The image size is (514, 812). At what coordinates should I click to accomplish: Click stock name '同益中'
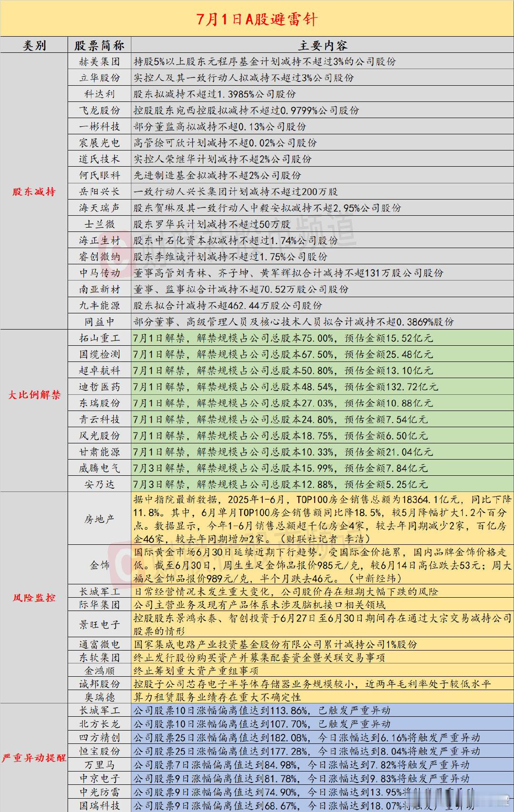(99, 321)
